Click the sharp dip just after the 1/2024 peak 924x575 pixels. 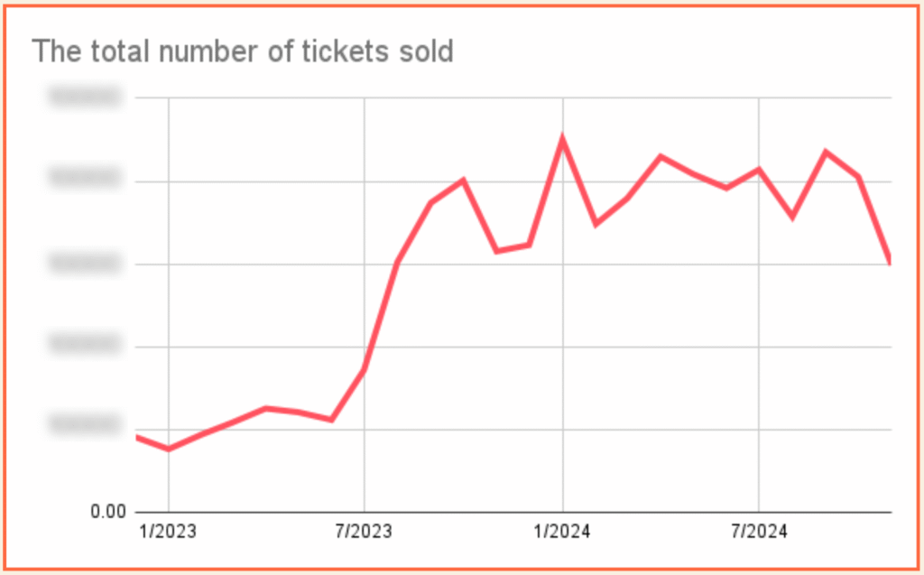(596, 224)
